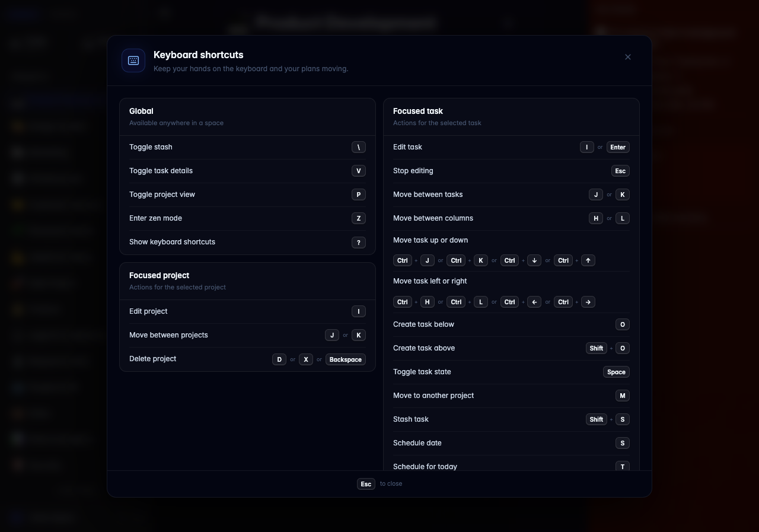Click the keyboard icon in dialog header
The height and width of the screenshot is (532, 759).
point(133,60)
